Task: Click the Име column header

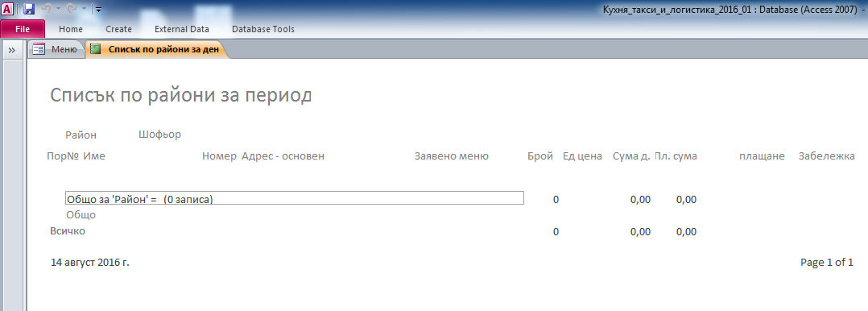Action: tap(94, 156)
